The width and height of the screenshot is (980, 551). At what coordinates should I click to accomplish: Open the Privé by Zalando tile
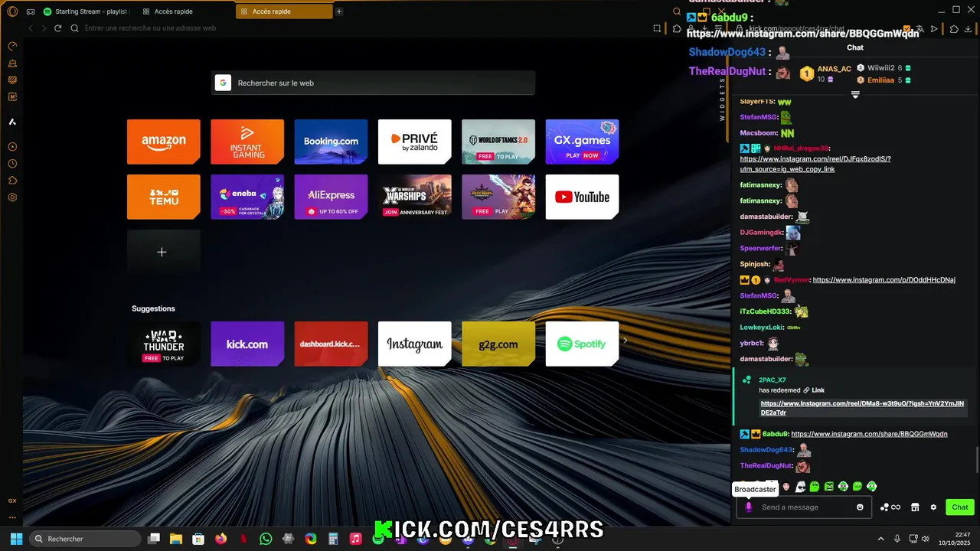tap(414, 142)
